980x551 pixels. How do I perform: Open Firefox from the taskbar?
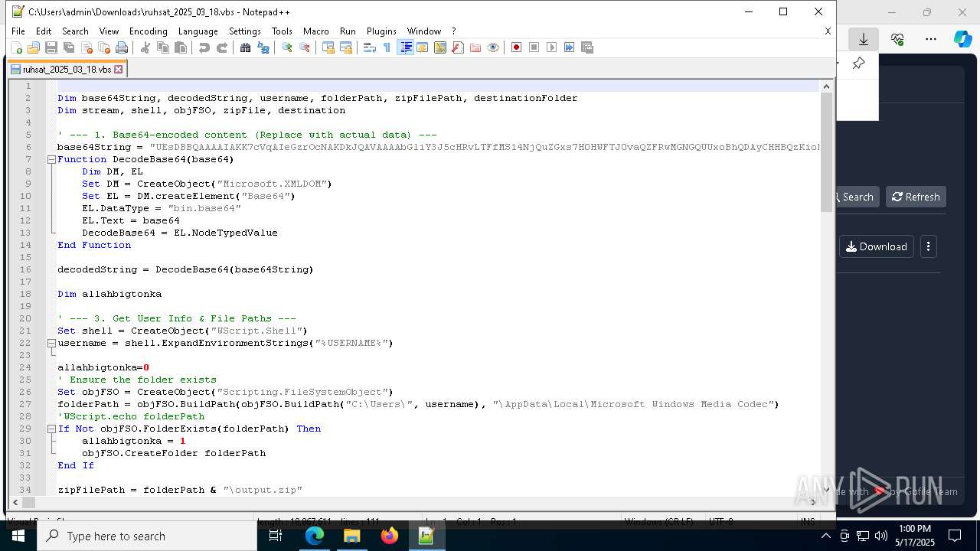click(x=389, y=536)
